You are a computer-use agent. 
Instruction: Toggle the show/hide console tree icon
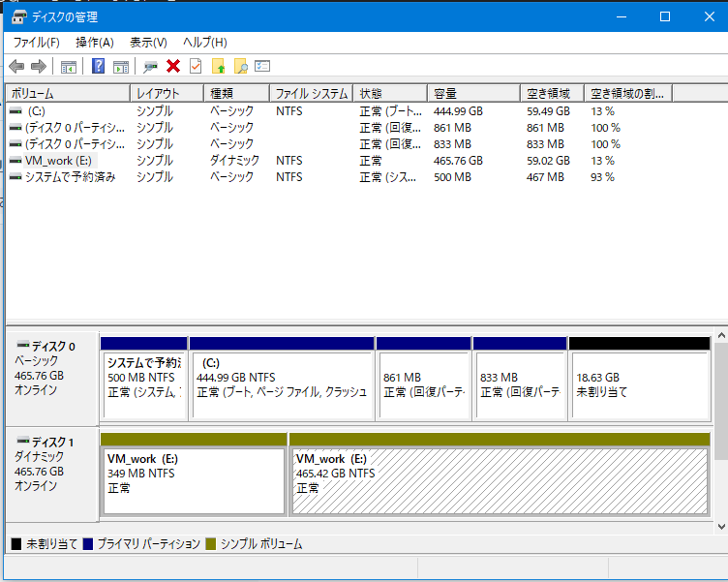pyautogui.click(x=69, y=67)
